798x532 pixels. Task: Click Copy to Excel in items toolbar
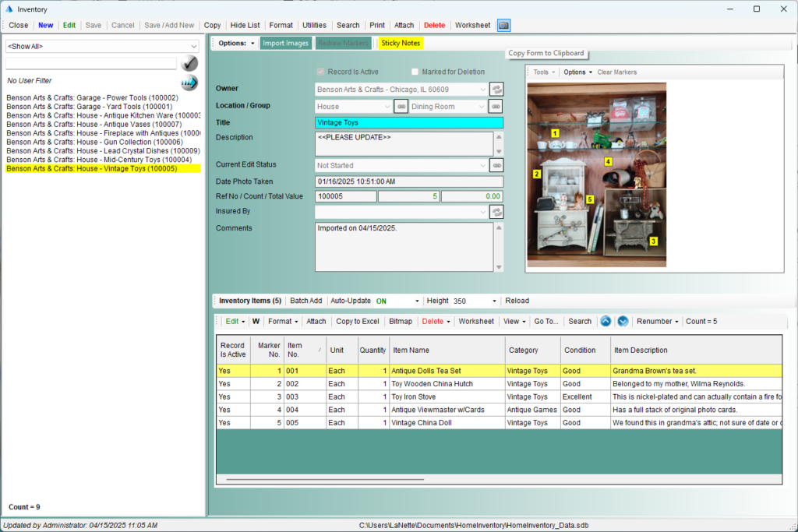click(358, 322)
